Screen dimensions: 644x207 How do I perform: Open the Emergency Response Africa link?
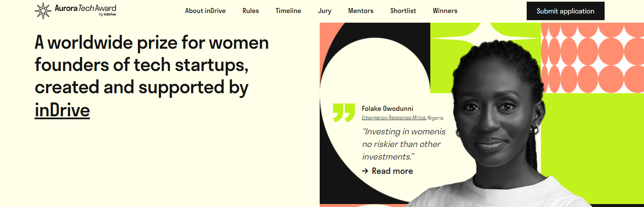click(394, 118)
